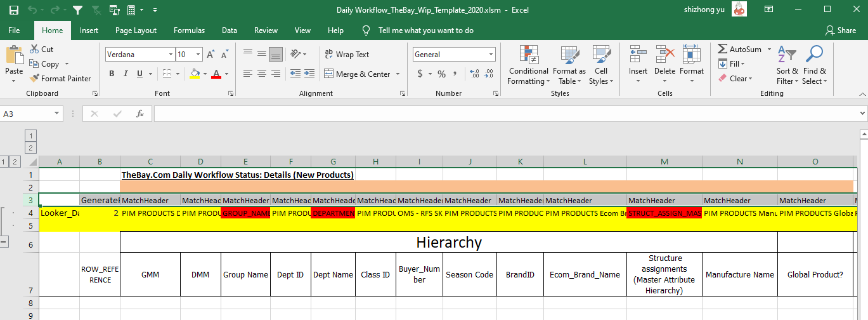
Task: Open the Sort & Filter menu
Action: (787, 65)
